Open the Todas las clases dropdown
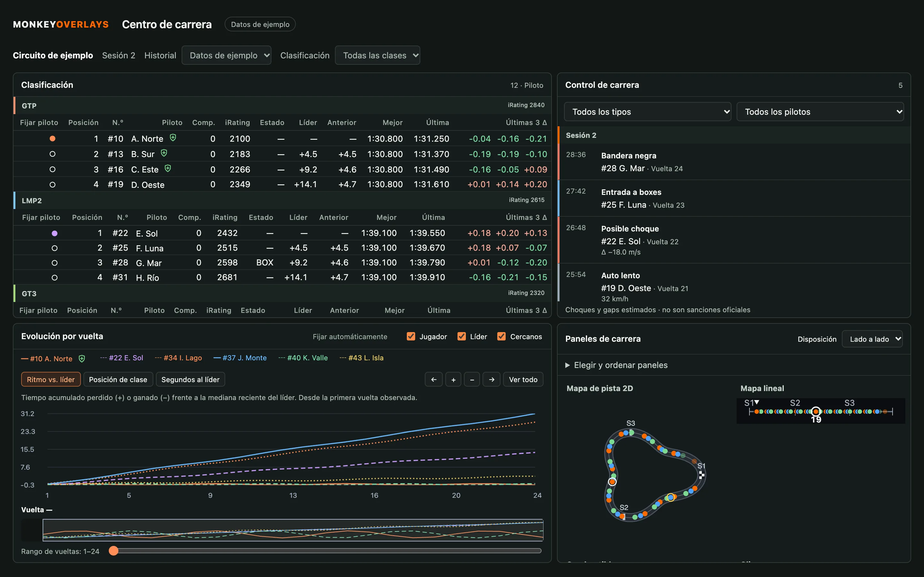The width and height of the screenshot is (924, 577). pos(377,55)
